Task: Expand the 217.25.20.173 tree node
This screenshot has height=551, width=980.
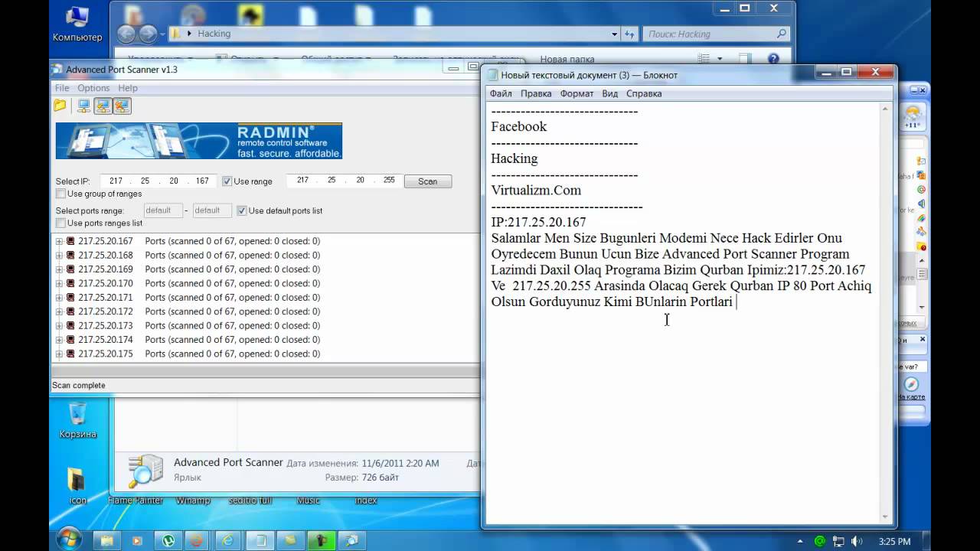Action: point(59,325)
